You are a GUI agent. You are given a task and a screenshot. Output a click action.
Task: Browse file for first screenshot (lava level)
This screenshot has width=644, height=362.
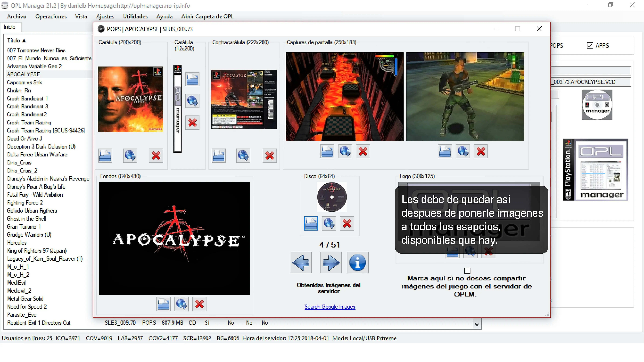tap(327, 151)
